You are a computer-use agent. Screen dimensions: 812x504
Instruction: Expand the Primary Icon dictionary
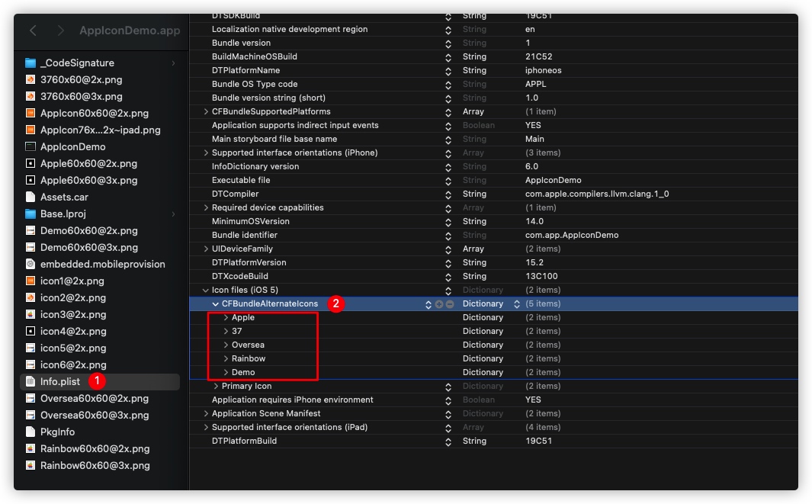point(216,386)
